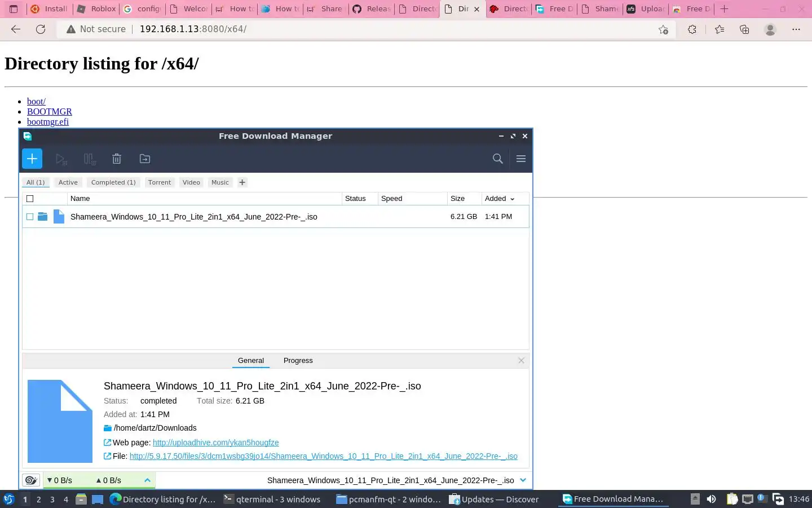812x508 pixels.
Task: Close the download details panel
Action: [x=521, y=361]
